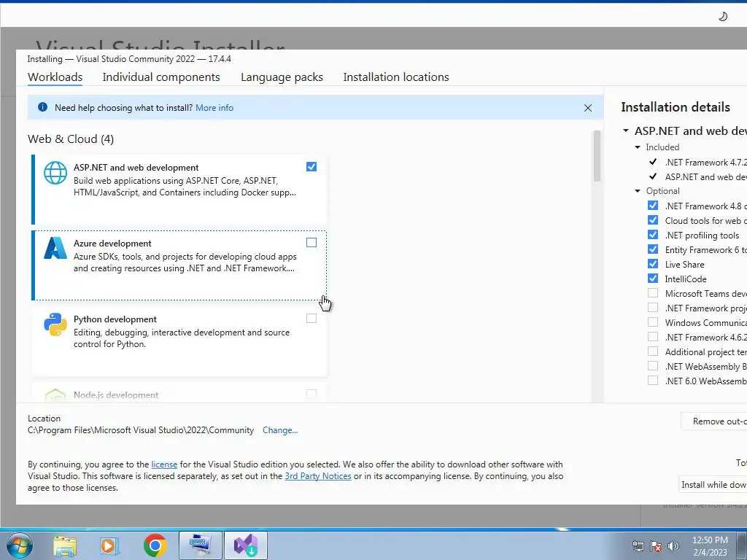Click the Azure development logo icon
747x560 pixels.
[55, 248]
